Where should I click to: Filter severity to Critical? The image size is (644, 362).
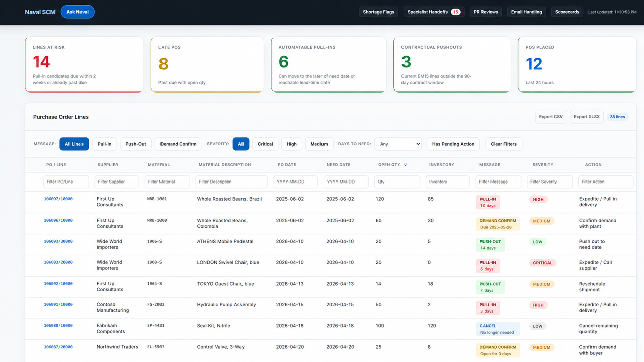point(265,144)
